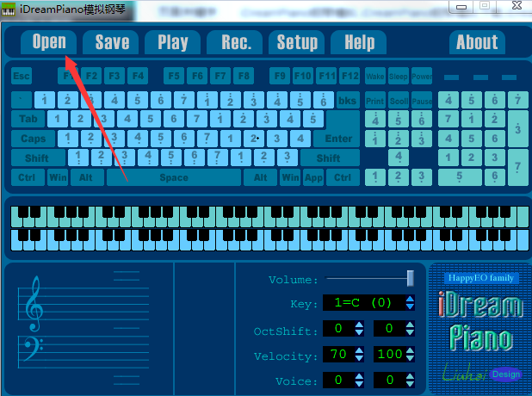Increase the second OctShift value
Screen dimensions: 532x396
click(410, 325)
